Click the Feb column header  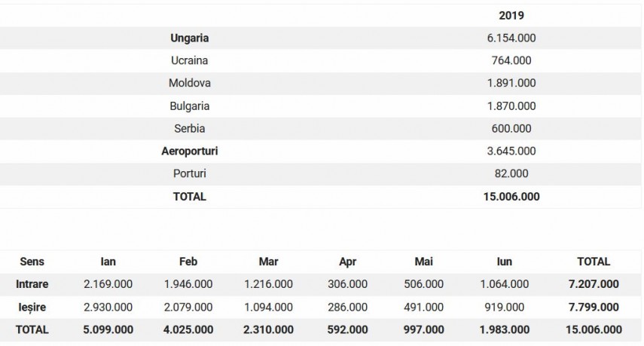click(x=188, y=262)
